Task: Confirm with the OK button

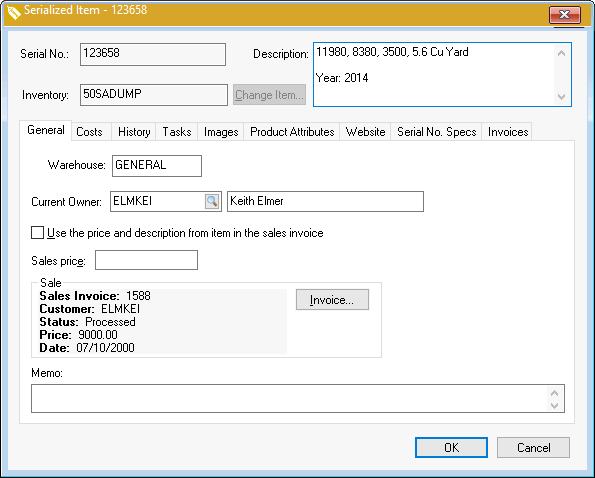Action: [x=451, y=448]
